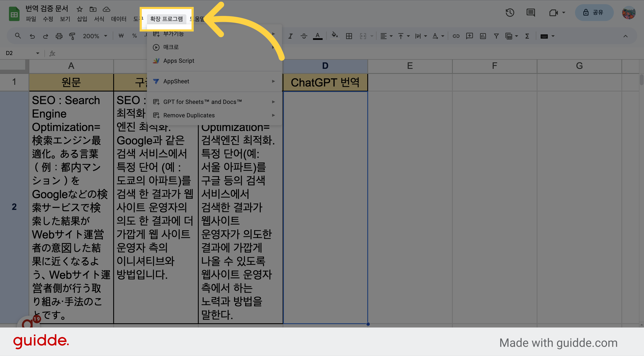Open the functions sigma menu
The image size is (644, 356).
click(x=527, y=36)
